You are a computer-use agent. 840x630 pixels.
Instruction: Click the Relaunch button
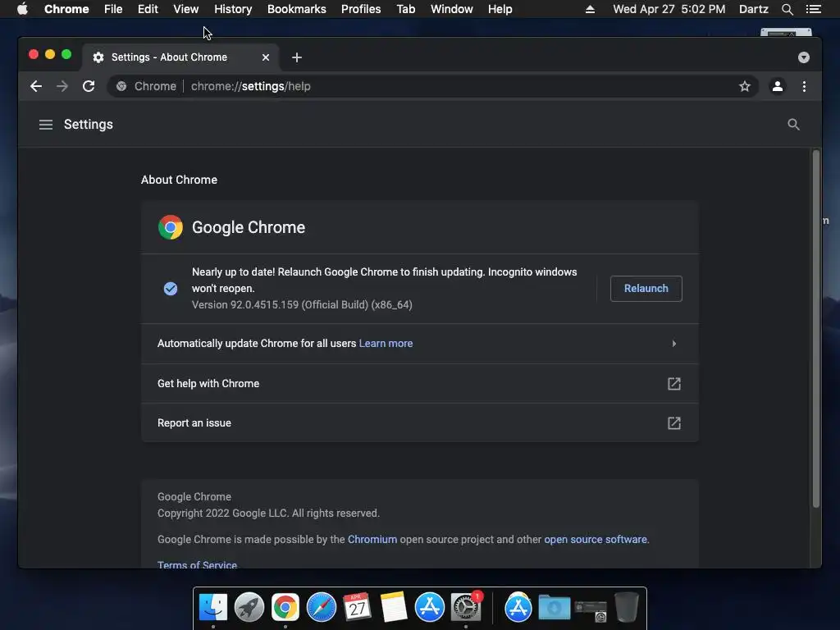click(646, 289)
